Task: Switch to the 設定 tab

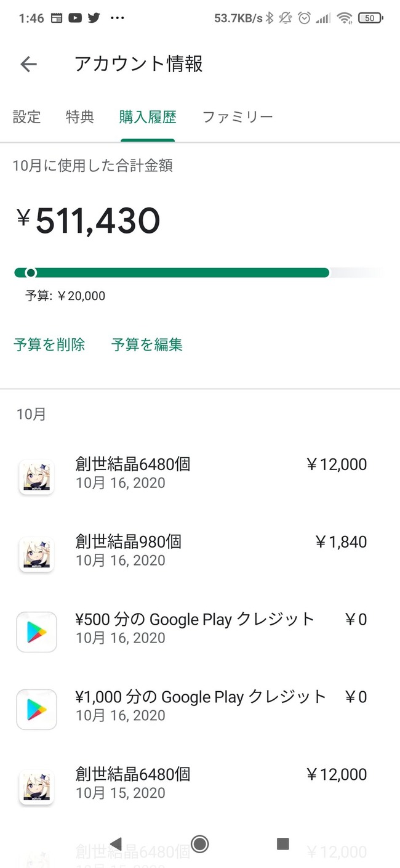Action: tap(26, 116)
